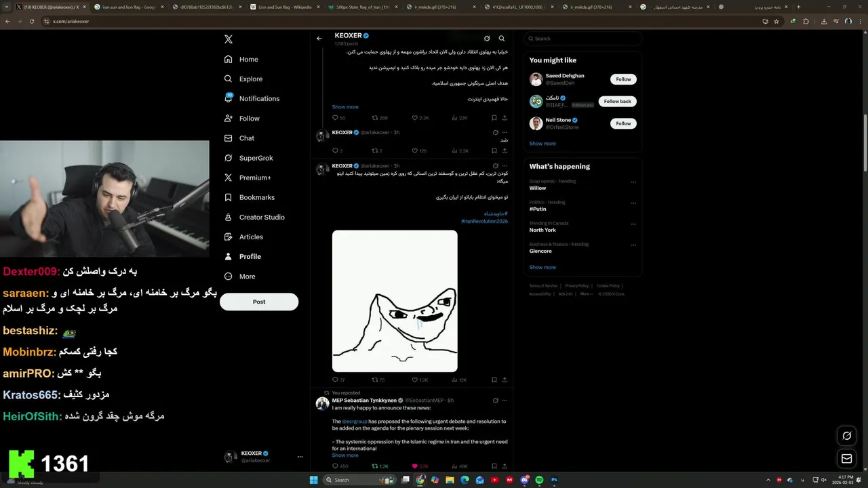Follow Saeed Dehghan

tap(623, 79)
